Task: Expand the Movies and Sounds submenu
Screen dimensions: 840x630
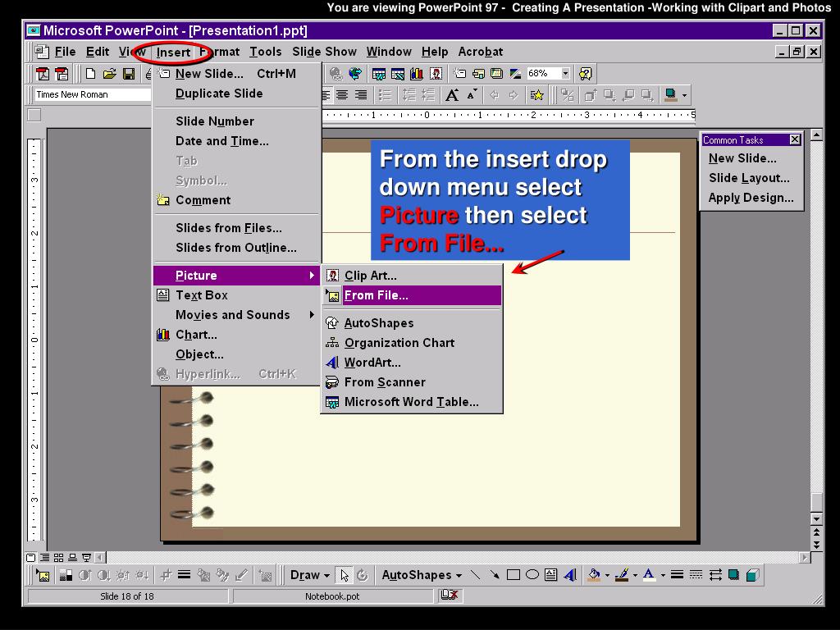Action: 237,315
